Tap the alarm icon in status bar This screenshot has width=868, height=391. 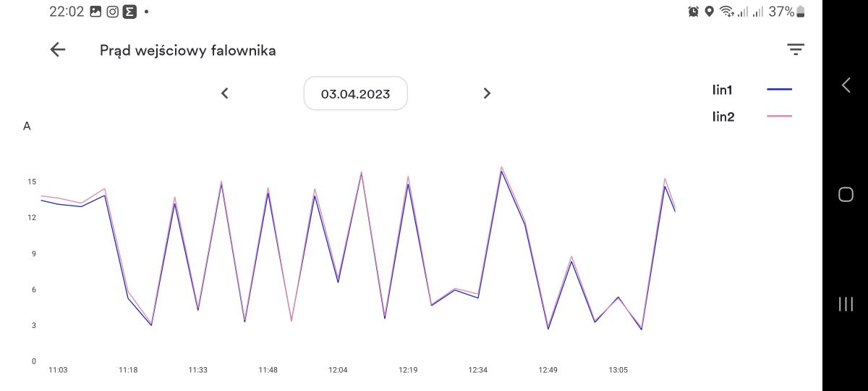[x=694, y=12]
